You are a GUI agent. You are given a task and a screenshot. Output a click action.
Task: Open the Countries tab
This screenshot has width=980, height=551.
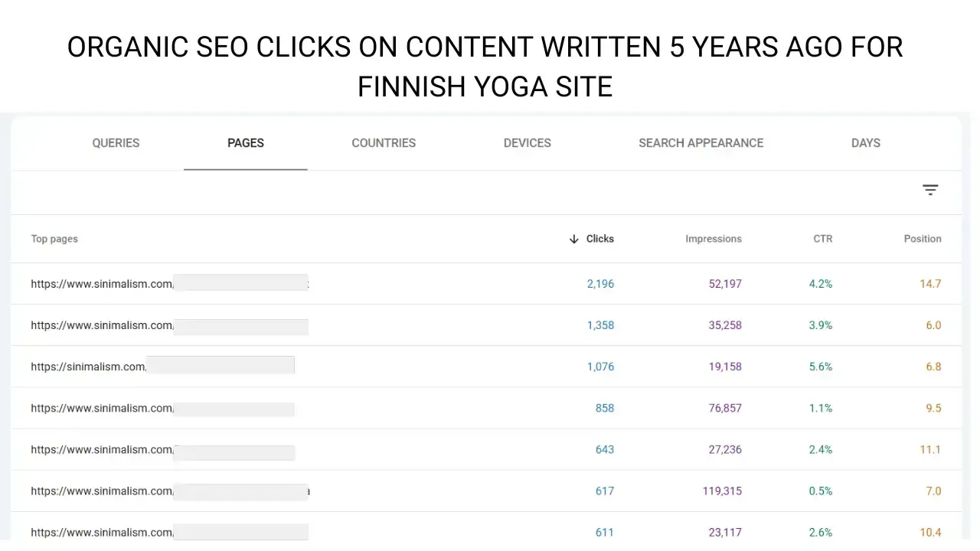point(384,143)
